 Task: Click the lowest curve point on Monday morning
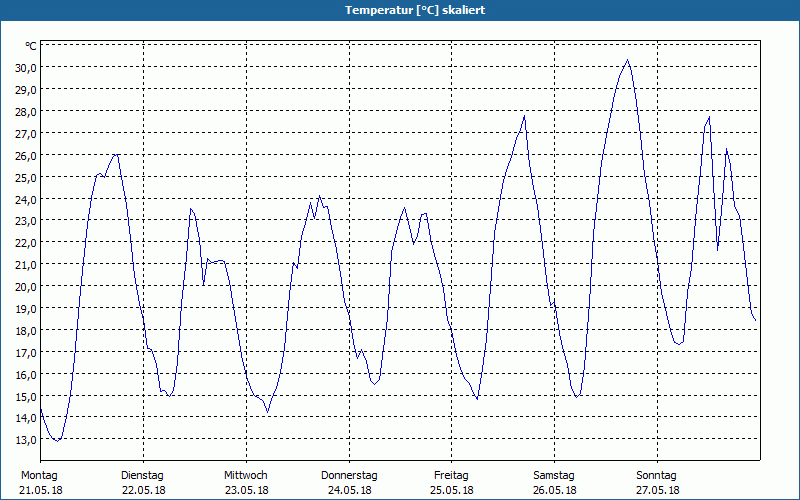(x=57, y=440)
